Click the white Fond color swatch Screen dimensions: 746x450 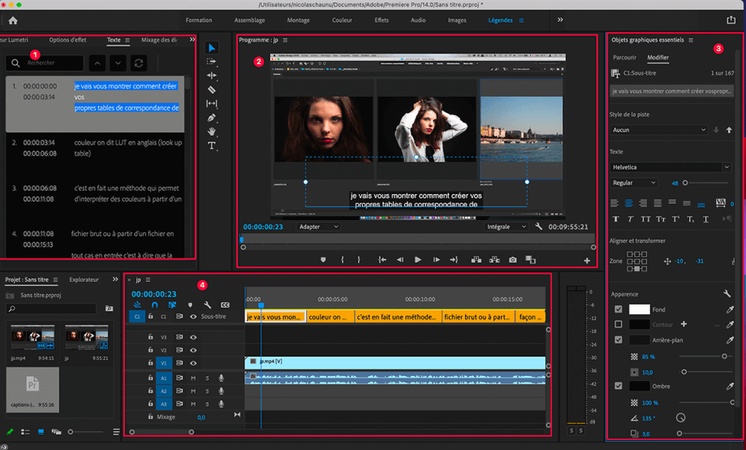(x=639, y=309)
